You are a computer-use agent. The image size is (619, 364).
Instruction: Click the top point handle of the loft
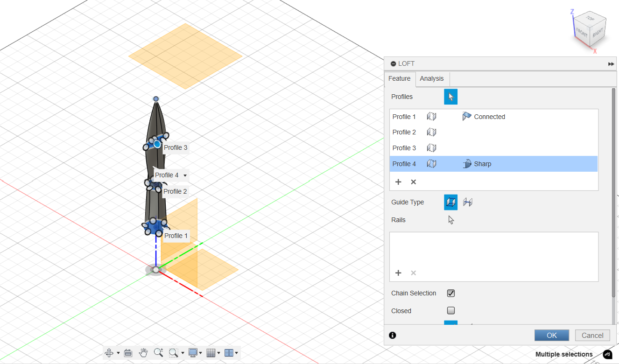click(x=156, y=99)
